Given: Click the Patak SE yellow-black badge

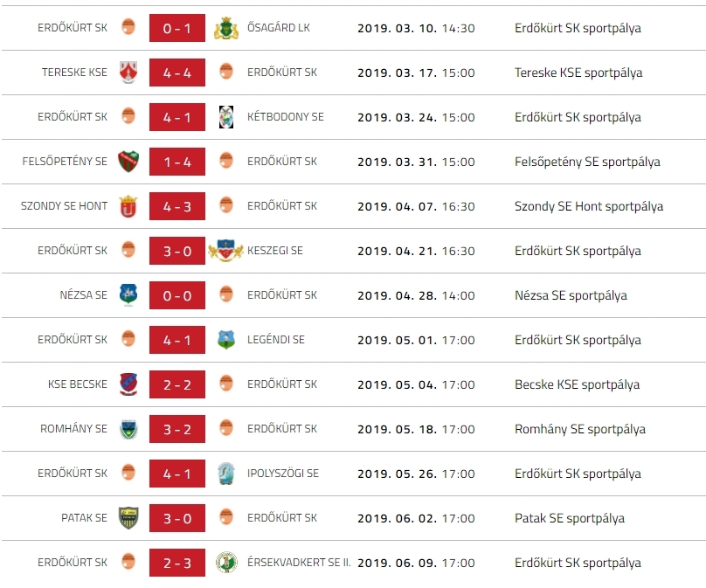Looking at the screenshot, I should [x=128, y=518].
